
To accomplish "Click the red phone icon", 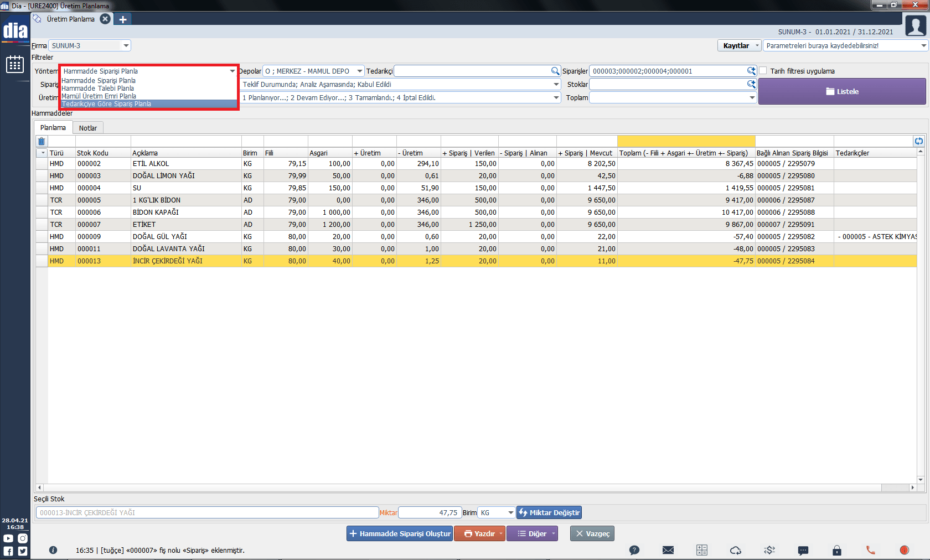I will pyautogui.click(x=871, y=550).
